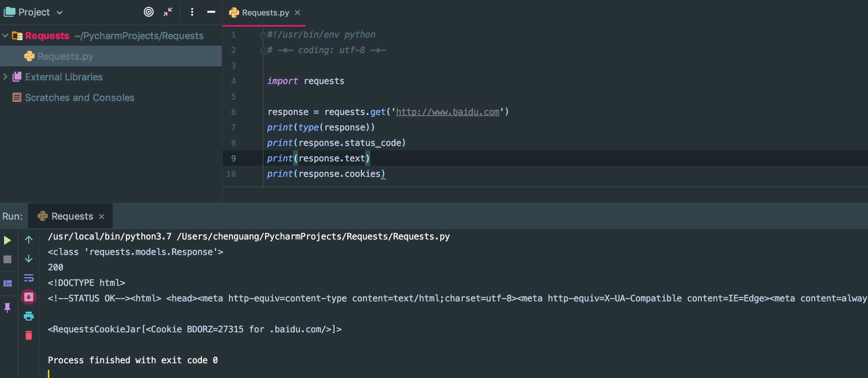Select Scratches and Consoles in tree
The image size is (868, 378).
80,98
